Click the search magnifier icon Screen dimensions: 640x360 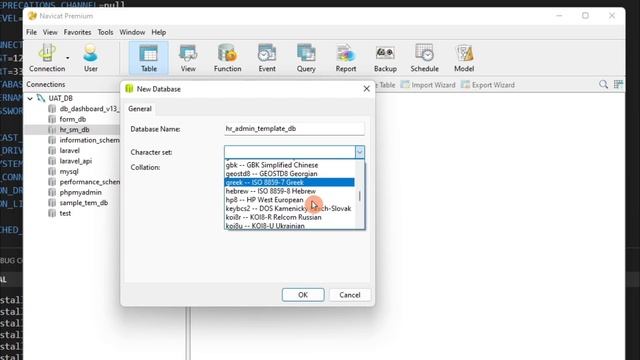[x=603, y=84]
